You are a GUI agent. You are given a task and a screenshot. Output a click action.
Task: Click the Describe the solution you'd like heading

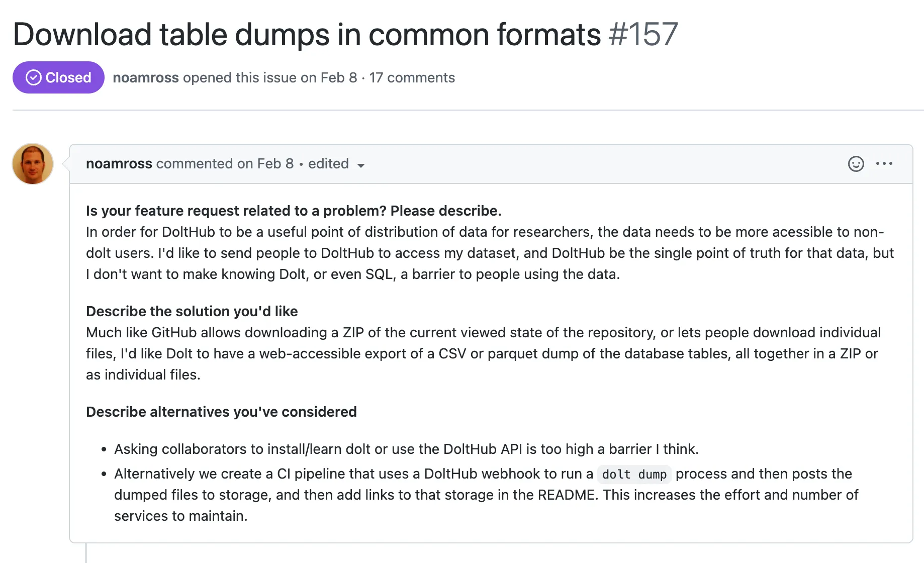click(192, 312)
